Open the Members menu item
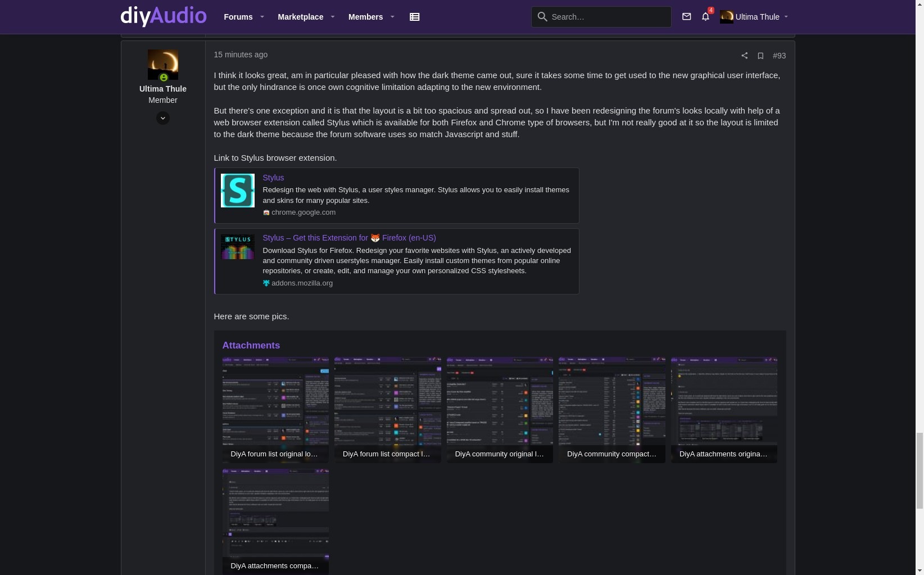This screenshot has height=575, width=924. [365, 17]
